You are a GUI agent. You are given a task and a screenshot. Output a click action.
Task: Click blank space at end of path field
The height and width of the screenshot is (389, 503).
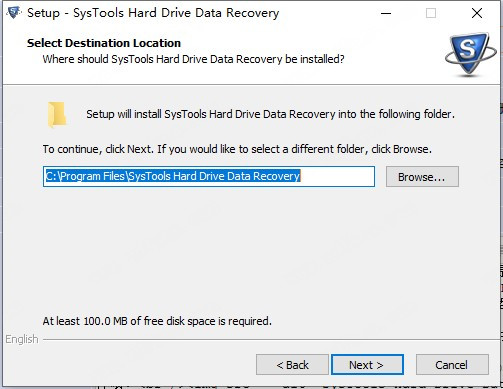coord(337,176)
